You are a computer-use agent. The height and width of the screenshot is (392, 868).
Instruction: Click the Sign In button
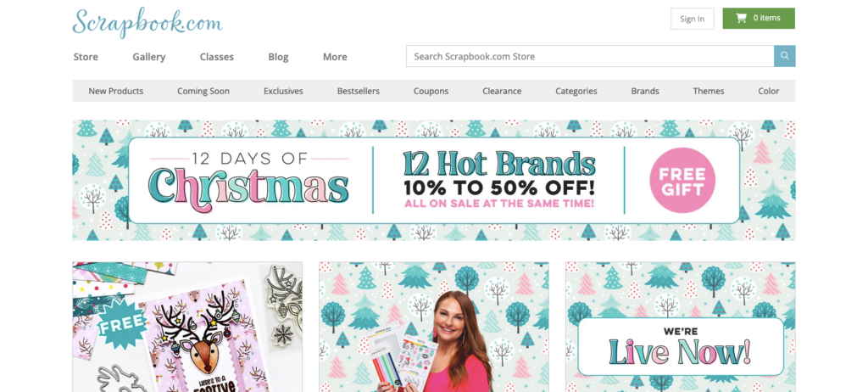point(692,19)
